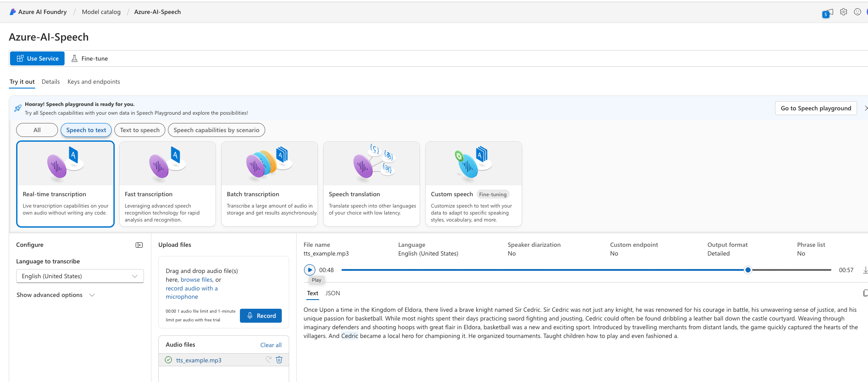The image size is (868, 382).
Task: Click the tts_example.mp3 file name in results header
Action: (x=326, y=253)
